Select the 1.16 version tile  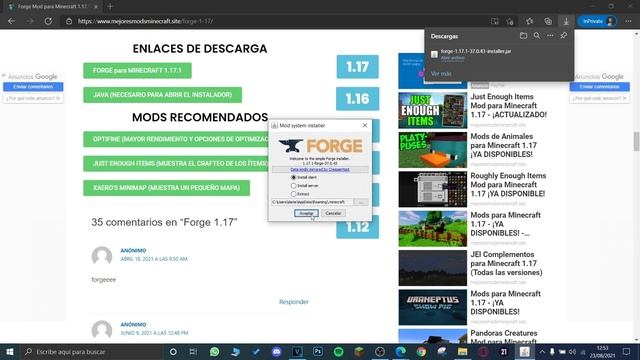tap(358, 98)
